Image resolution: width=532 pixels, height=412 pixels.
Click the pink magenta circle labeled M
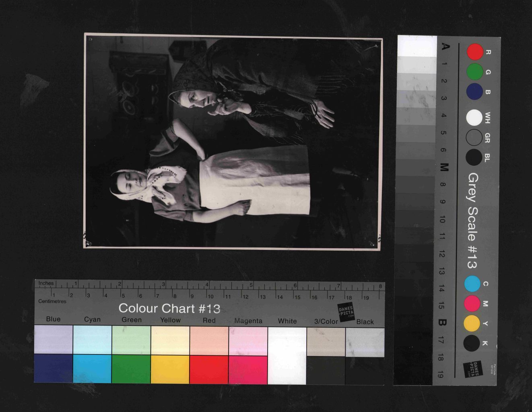tap(472, 304)
